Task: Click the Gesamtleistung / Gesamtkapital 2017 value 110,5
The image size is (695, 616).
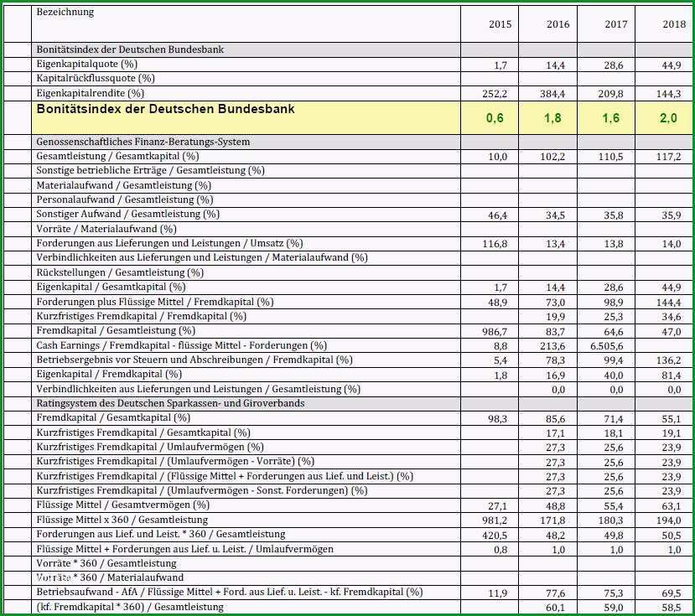Action: [611, 157]
